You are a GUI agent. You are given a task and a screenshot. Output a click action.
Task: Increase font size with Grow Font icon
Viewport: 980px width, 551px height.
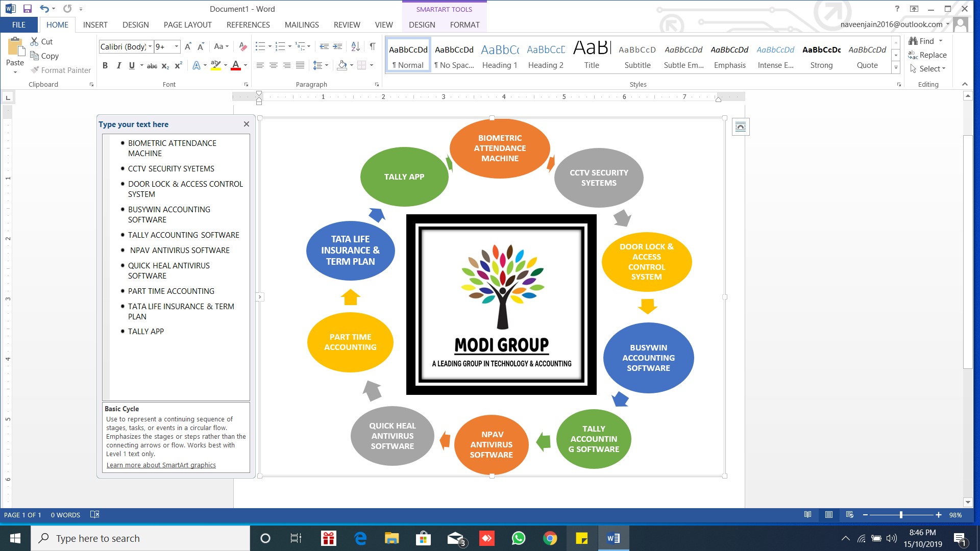point(188,46)
